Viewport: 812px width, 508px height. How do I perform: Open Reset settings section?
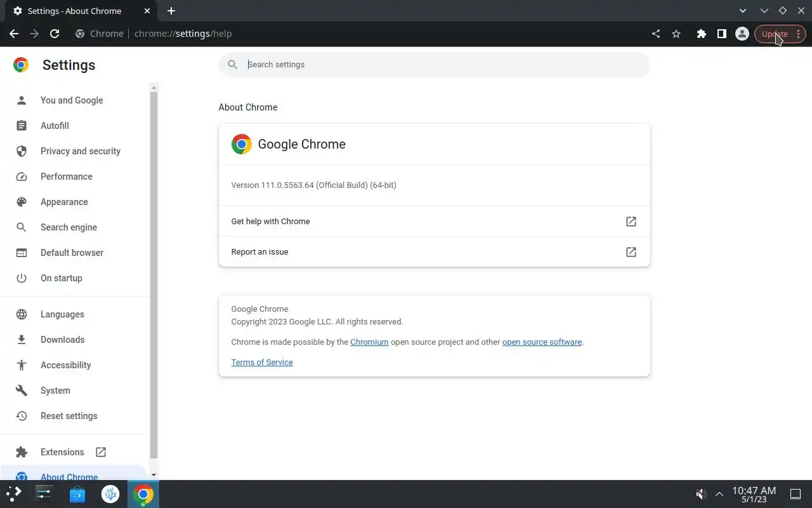coord(69,416)
